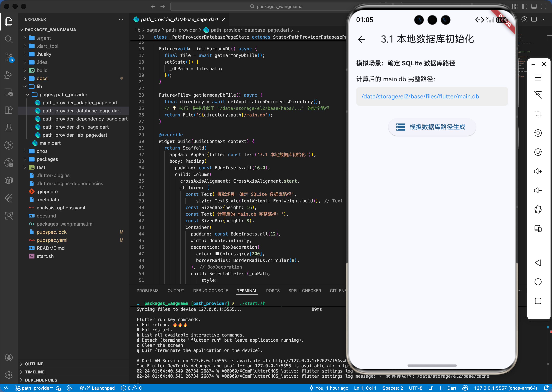Open Source Control view with 3 changes
Viewport: 552px width, 392px height.
point(9,57)
